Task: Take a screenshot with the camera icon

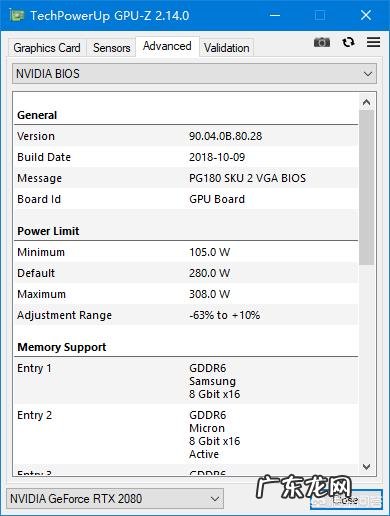Action: pyautogui.click(x=322, y=42)
